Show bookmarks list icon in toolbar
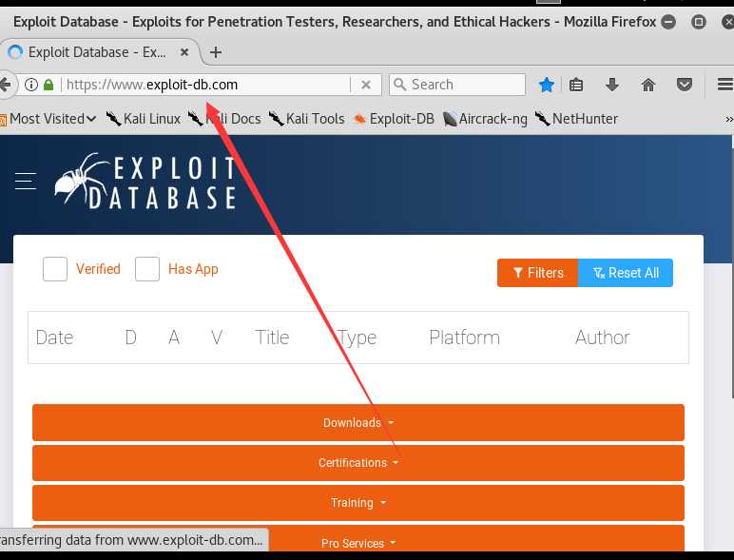The image size is (734, 560). click(x=576, y=85)
